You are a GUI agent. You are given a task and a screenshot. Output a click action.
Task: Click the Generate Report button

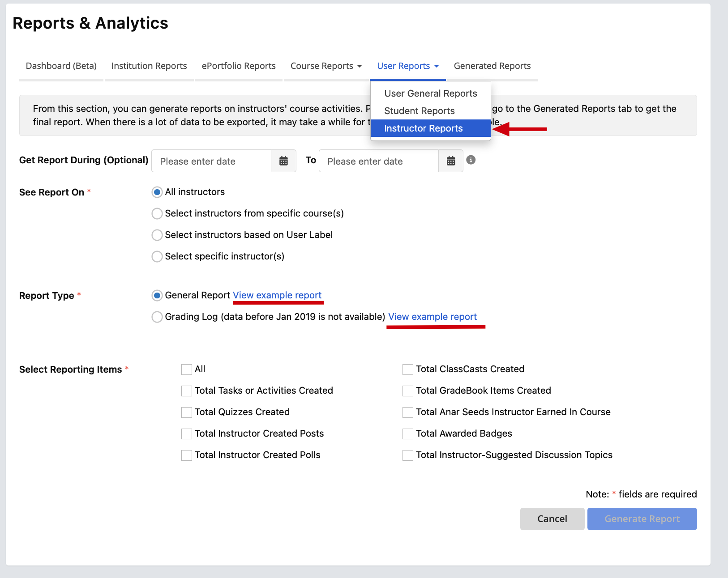pyautogui.click(x=642, y=519)
